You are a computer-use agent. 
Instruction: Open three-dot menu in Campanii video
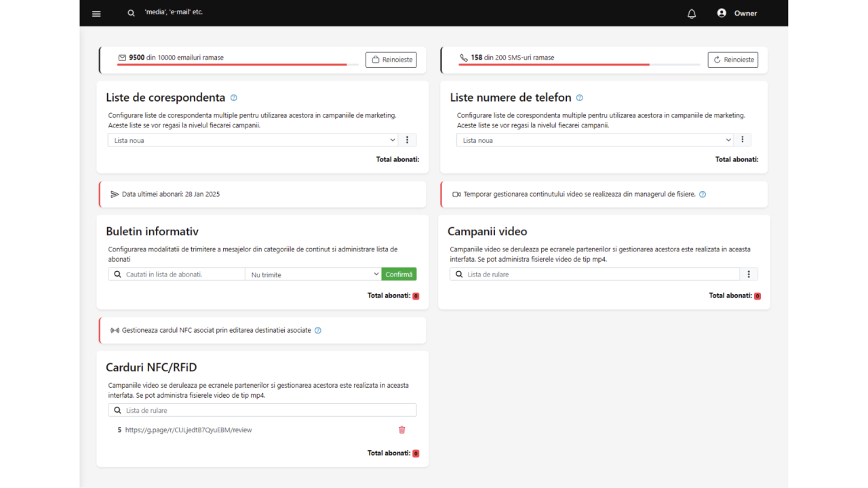point(749,274)
